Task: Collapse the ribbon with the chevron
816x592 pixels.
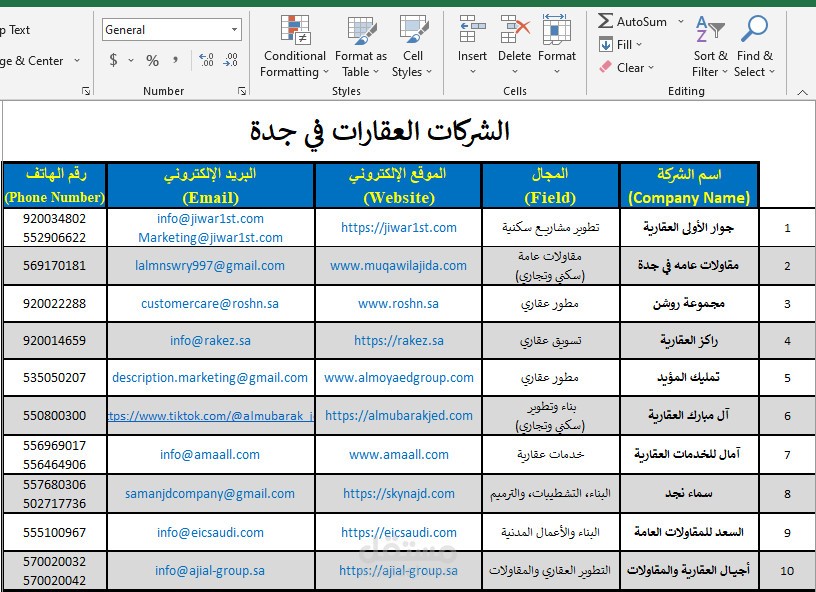Action: point(802,93)
